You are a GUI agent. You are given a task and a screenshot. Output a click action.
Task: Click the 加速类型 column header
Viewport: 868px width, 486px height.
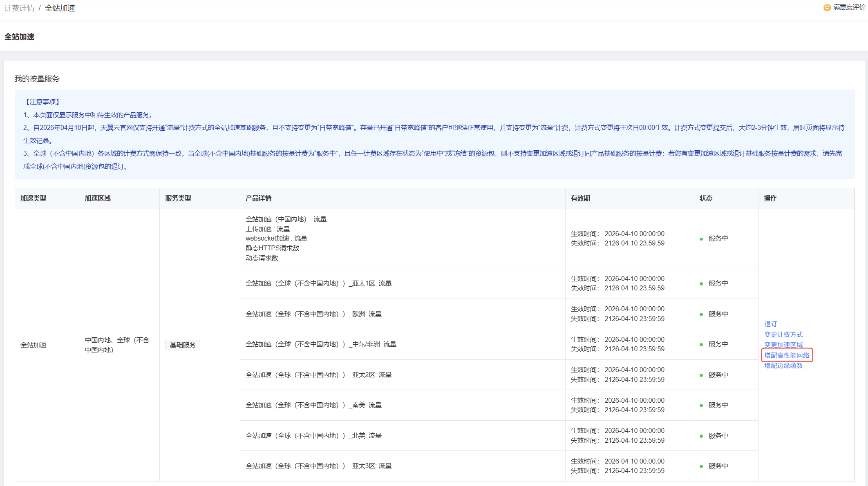[34, 198]
